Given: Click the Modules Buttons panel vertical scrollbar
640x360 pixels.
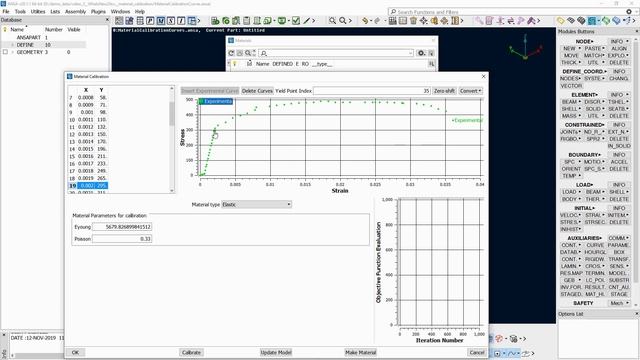Looking at the screenshot, I should [636, 163].
